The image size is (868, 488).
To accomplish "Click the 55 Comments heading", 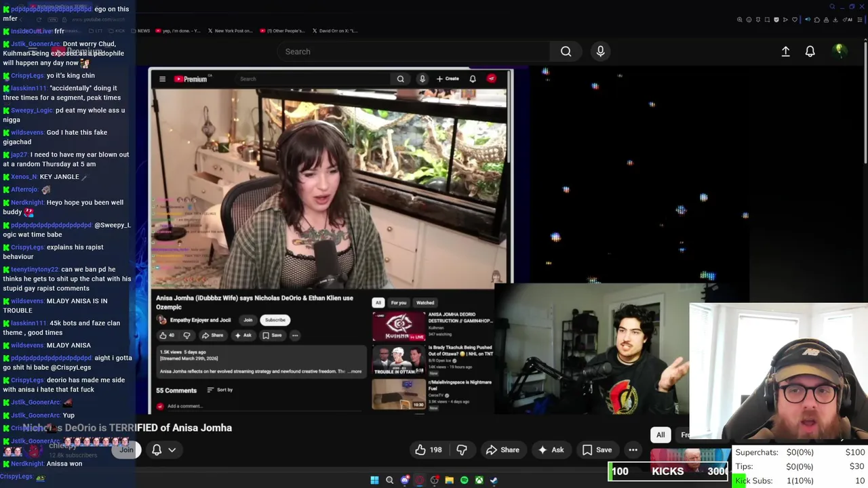I will click(x=176, y=390).
